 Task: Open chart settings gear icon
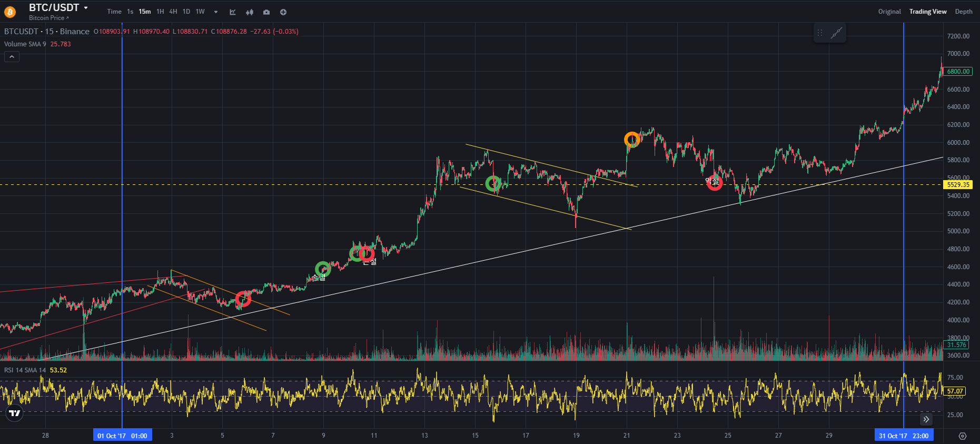coord(963,436)
